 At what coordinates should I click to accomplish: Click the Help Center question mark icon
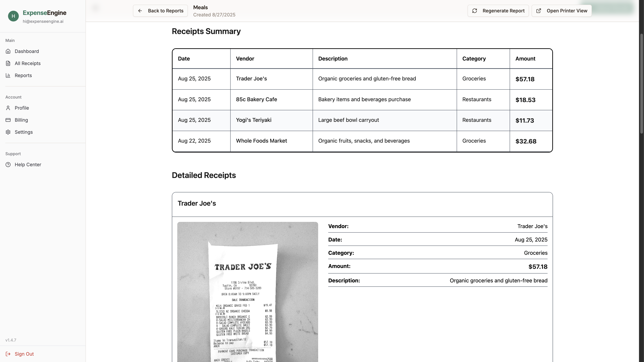8,164
